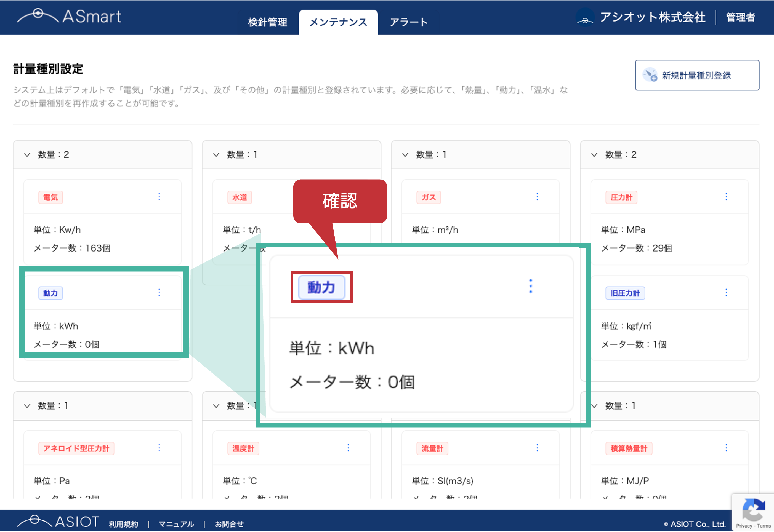Click the アシオット株式会社 company name
Viewport: 774px width, 532px height.
pos(652,17)
